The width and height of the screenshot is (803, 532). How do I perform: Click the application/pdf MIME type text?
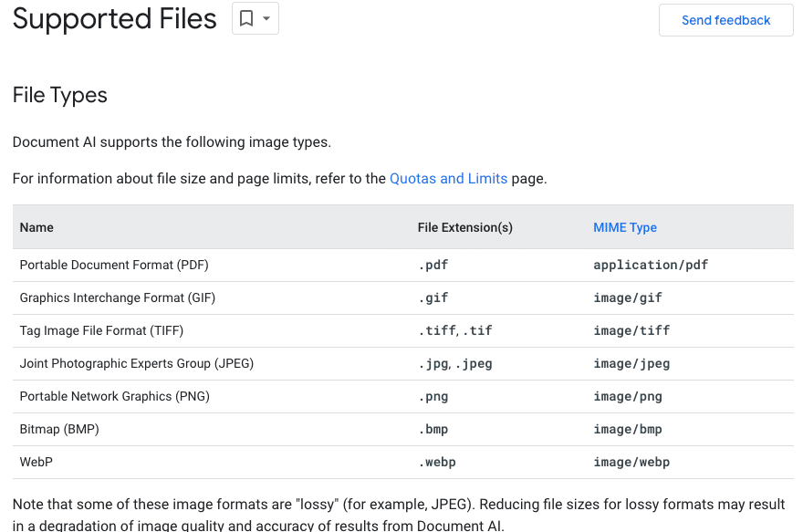(651, 266)
